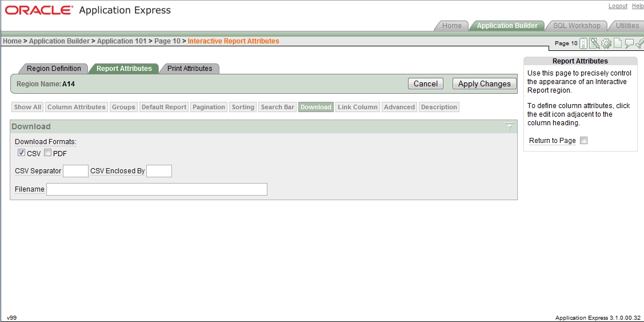This screenshot has width=644, height=322.
Task: Click the Filename text field
Action: (157, 189)
